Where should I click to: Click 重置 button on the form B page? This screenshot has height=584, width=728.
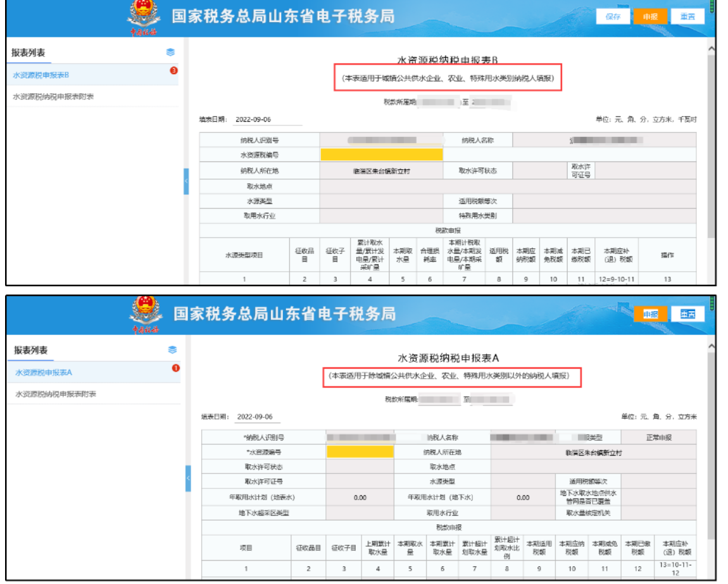[687, 17]
